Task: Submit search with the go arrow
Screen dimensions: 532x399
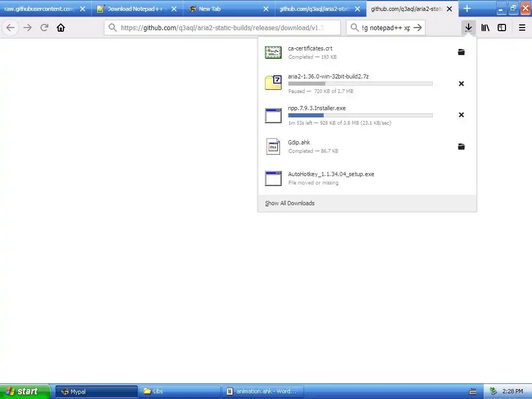Action: pyautogui.click(x=418, y=28)
